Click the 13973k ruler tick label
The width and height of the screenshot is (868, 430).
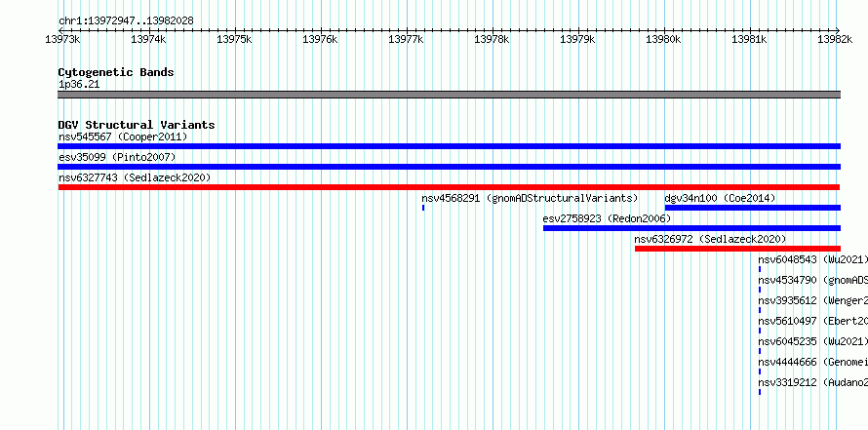pyautogui.click(x=62, y=39)
